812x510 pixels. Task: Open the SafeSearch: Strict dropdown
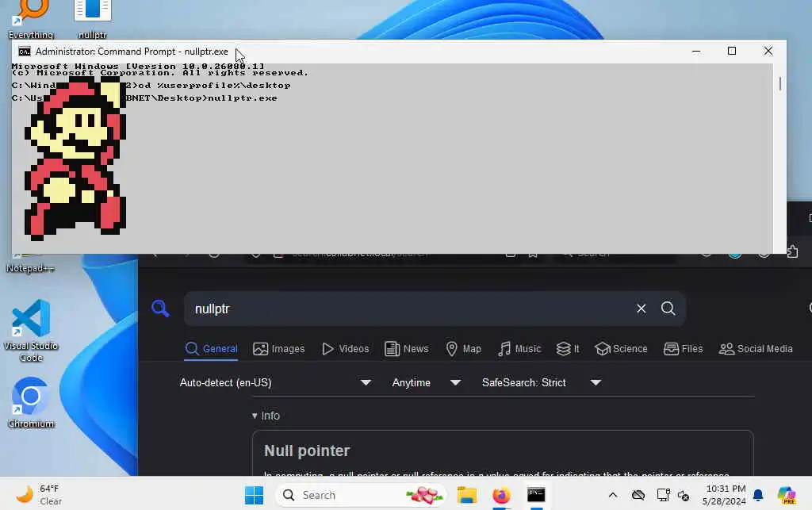point(541,382)
